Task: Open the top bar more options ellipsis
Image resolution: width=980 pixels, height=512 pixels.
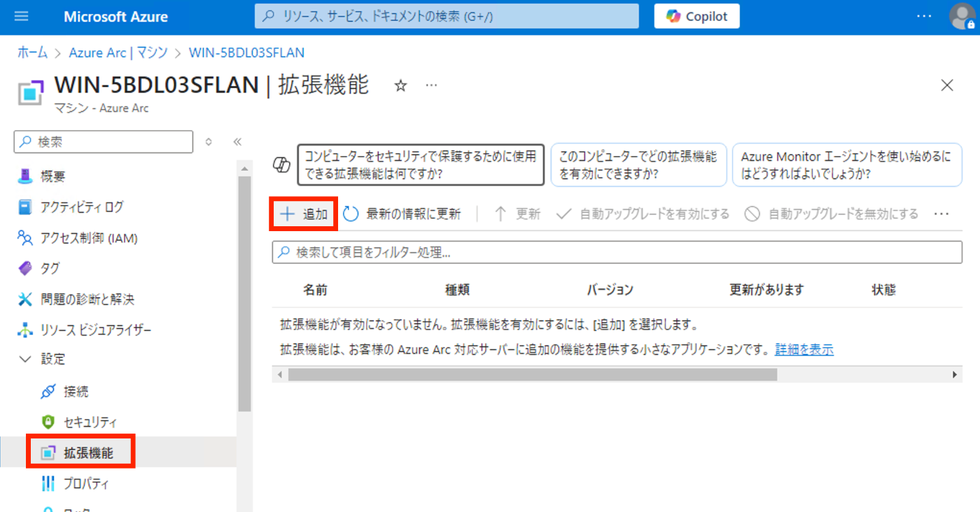Action: 924,16
